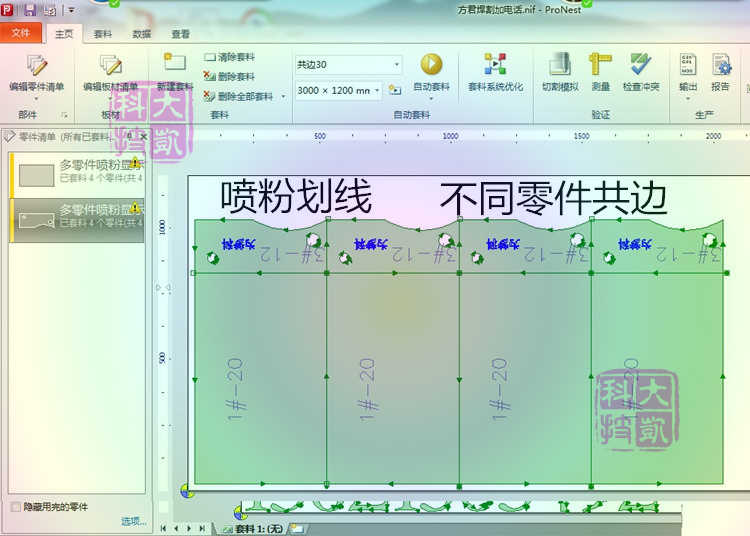Save the job with the floppy disk icon
This screenshot has width=750, height=536.
(x=30, y=10)
